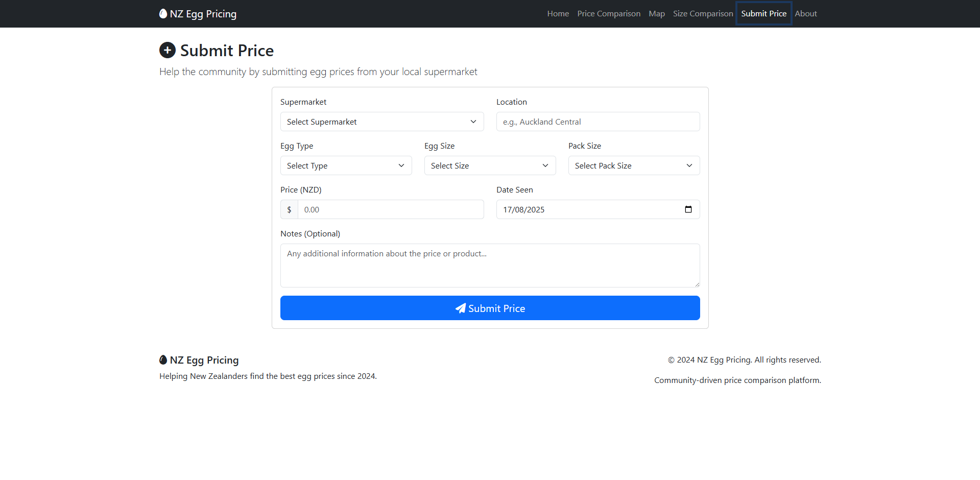Focus the Notes (Optional) text area
The width and height of the screenshot is (980, 480).
point(490,266)
